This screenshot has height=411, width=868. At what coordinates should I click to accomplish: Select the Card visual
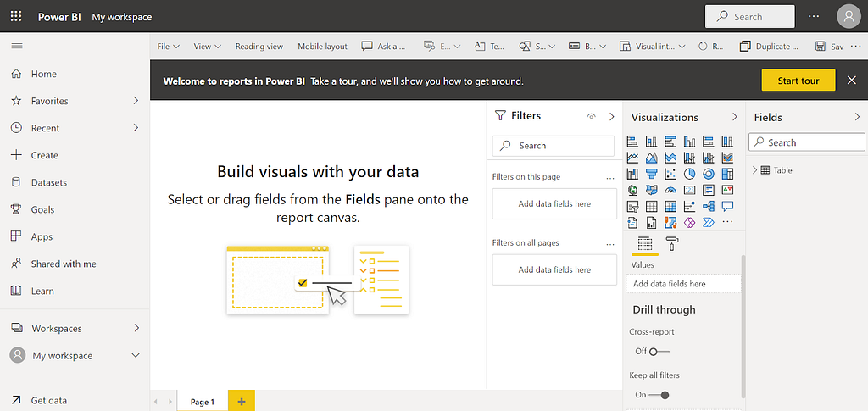(689, 190)
